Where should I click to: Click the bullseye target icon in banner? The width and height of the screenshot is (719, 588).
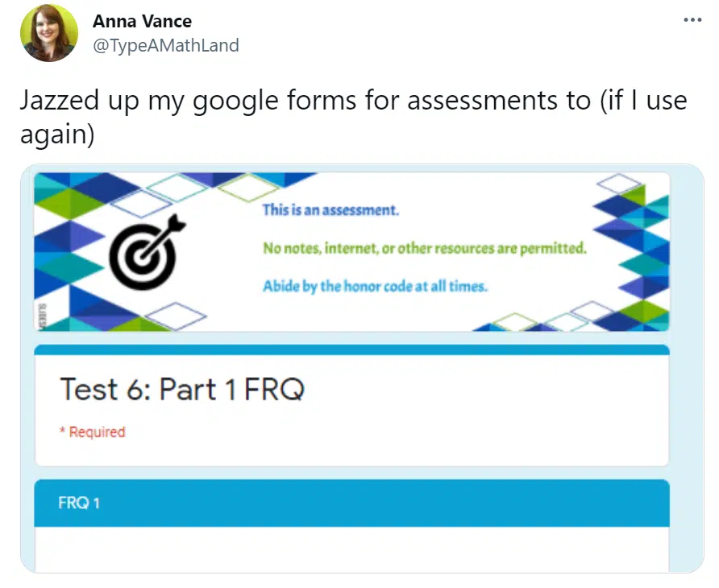[147, 251]
